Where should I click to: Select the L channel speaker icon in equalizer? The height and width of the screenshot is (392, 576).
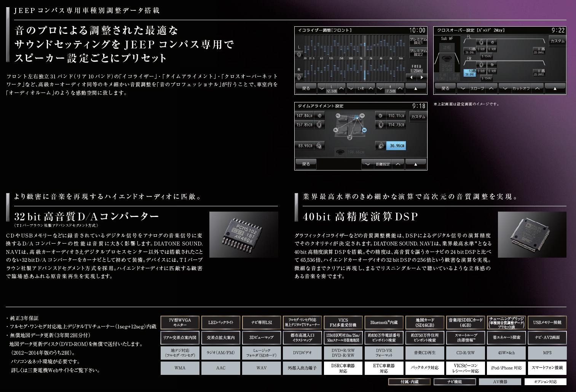[x=299, y=54]
